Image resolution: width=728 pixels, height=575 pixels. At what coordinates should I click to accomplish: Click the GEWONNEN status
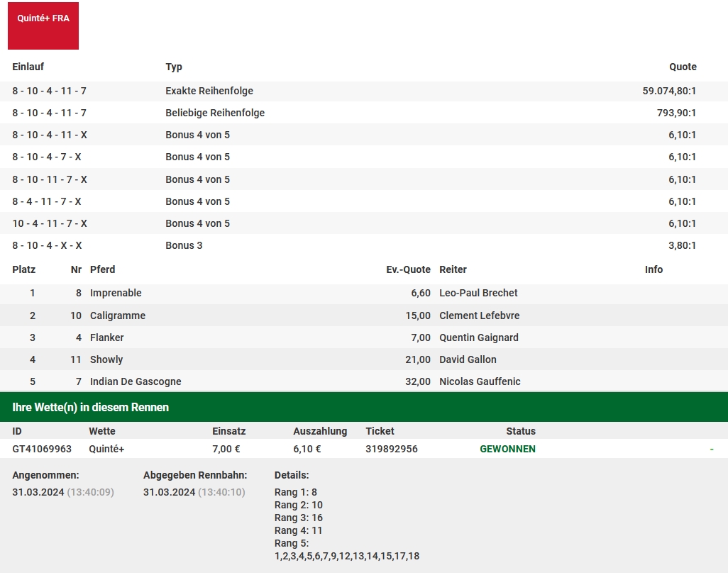click(507, 450)
